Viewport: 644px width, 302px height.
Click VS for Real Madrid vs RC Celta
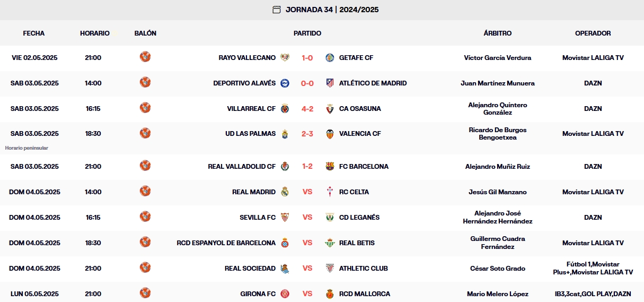coord(307,192)
